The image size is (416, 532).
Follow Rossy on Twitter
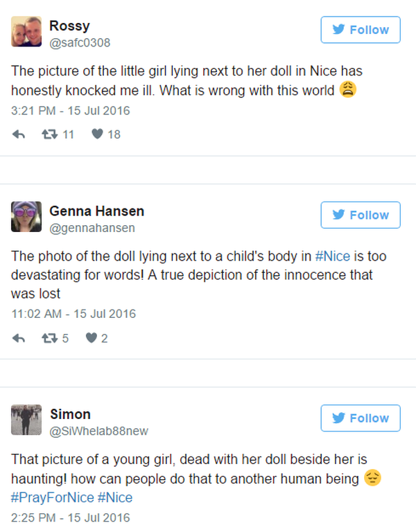point(360,30)
